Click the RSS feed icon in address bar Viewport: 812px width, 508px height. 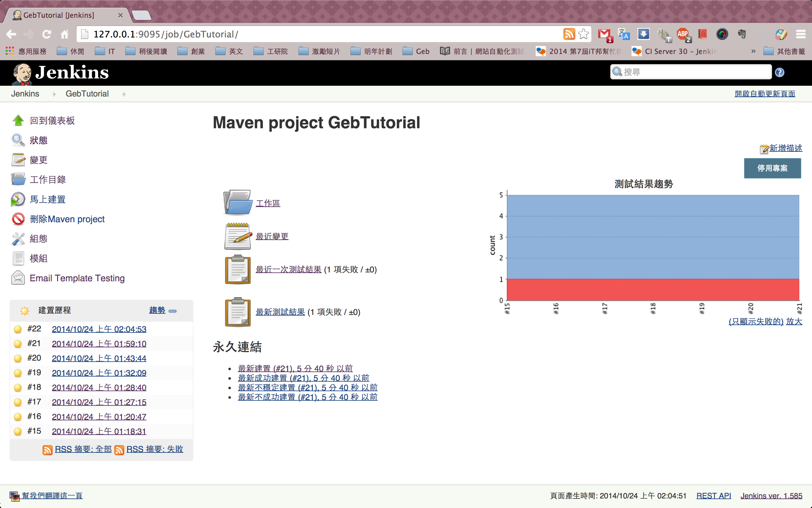(569, 34)
